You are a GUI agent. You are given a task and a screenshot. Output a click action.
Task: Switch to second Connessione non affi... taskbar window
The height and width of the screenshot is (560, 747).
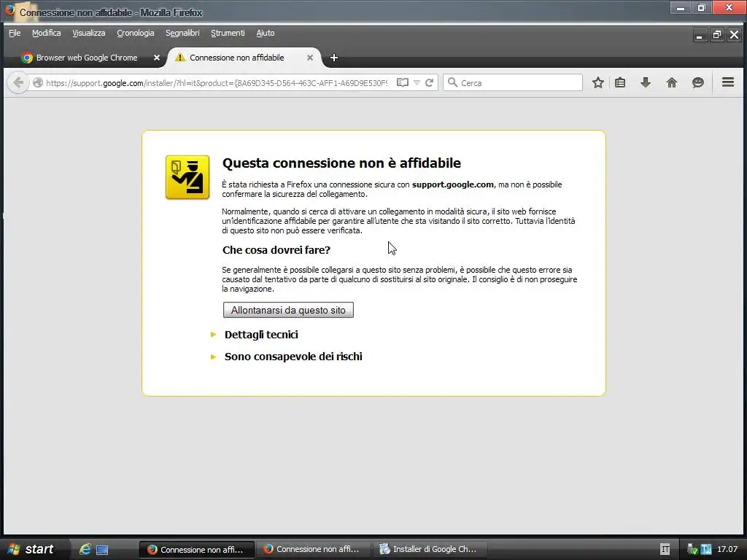[x=312, y=549]
